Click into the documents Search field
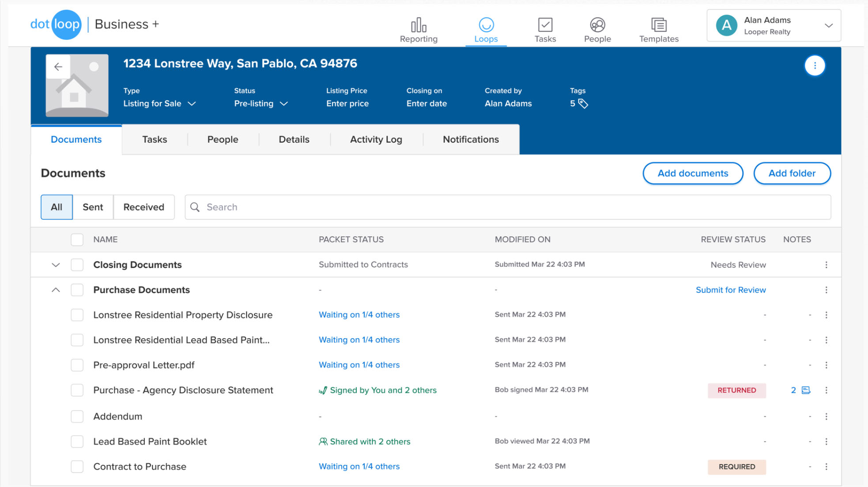The width and height of the screenshot is (868, 487). [x=508, y=207]
